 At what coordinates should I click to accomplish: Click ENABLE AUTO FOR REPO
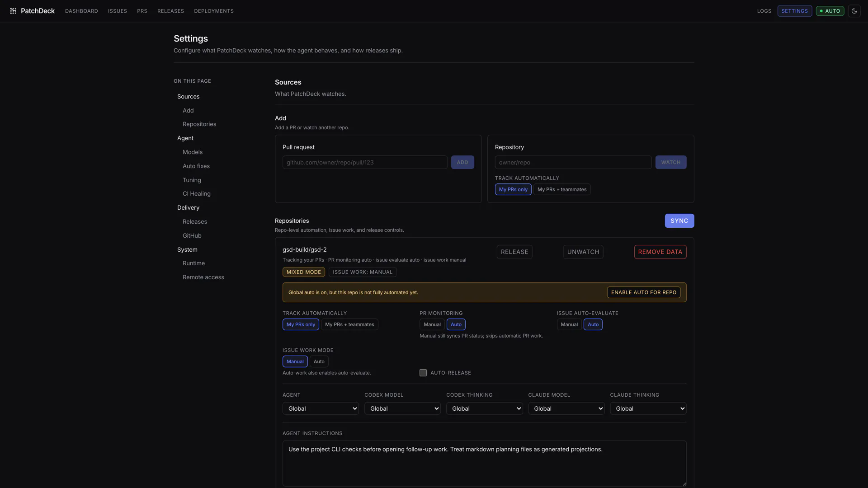pyautogui.click(x=644, y=292)
